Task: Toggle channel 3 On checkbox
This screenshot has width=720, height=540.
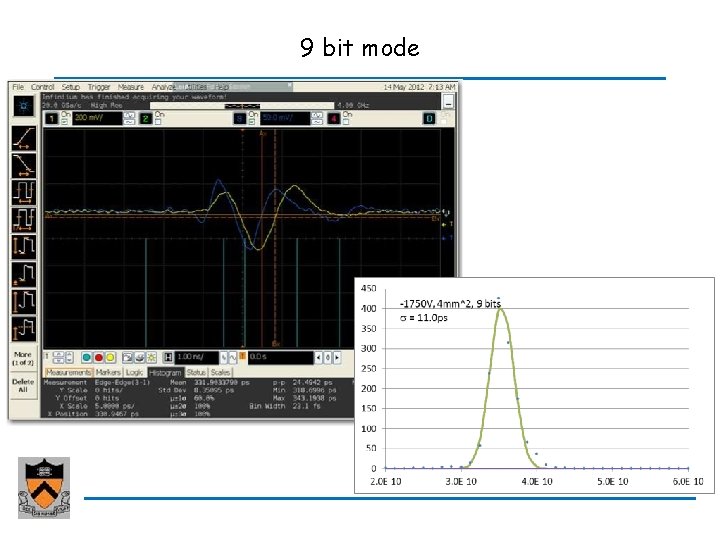Action: 252,122
